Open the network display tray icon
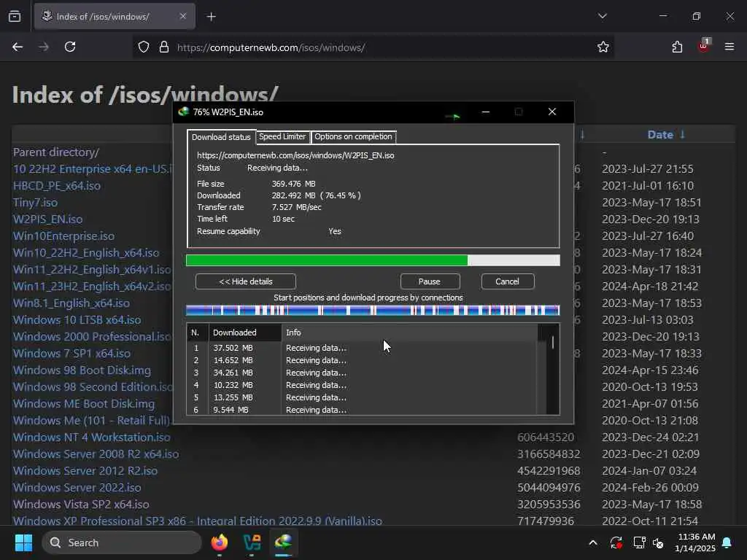The image size is (747, 560). 639,542
